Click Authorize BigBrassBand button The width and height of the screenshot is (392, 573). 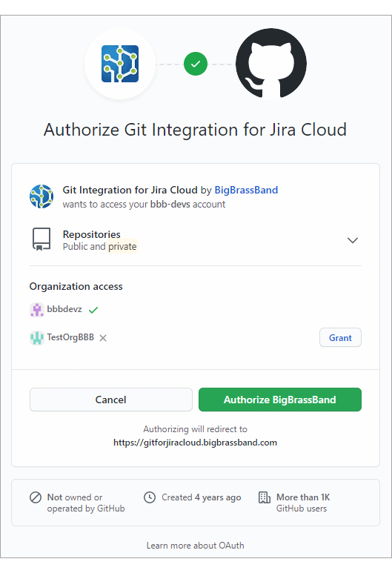[x=280, y=400]
